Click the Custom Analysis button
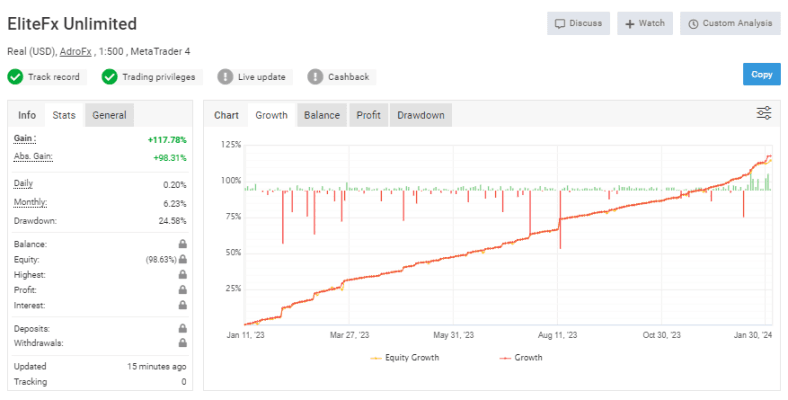 730,23
